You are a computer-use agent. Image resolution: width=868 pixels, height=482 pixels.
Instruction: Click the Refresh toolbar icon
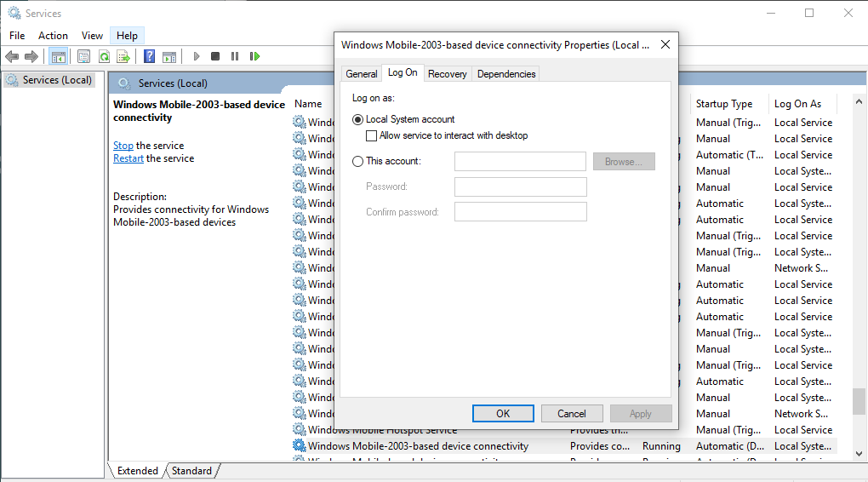pos(104,56)
